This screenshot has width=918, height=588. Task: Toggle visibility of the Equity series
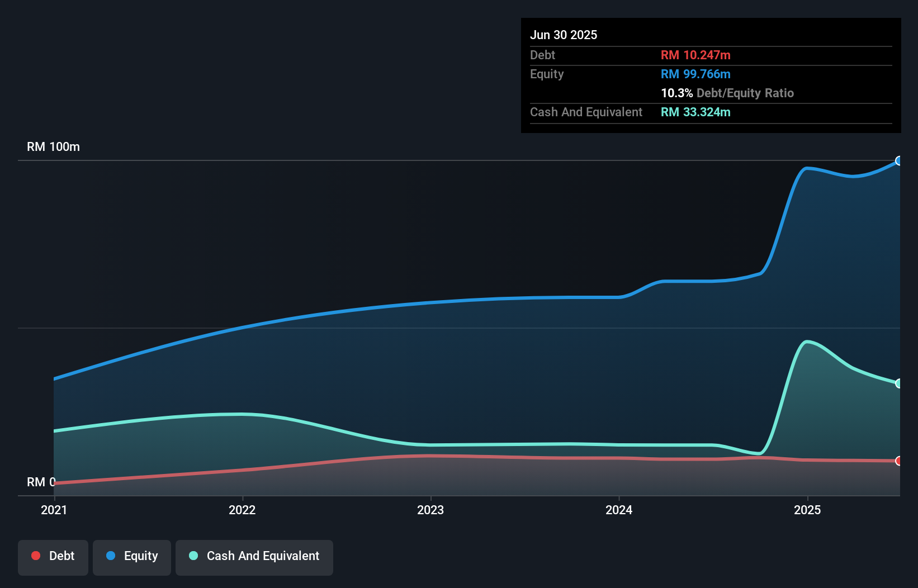[x=131, y=557]
